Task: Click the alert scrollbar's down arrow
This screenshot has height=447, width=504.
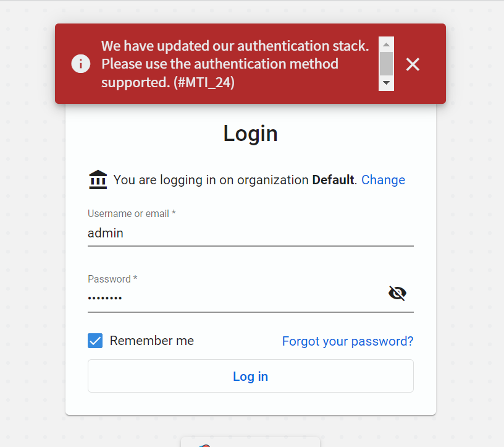Action: [x=387, y=83]
